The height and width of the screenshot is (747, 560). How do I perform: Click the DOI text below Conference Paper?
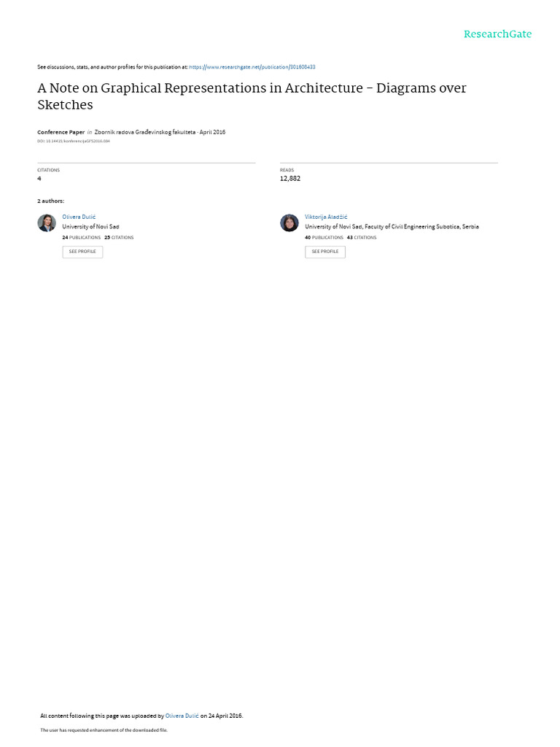[74, 141]
